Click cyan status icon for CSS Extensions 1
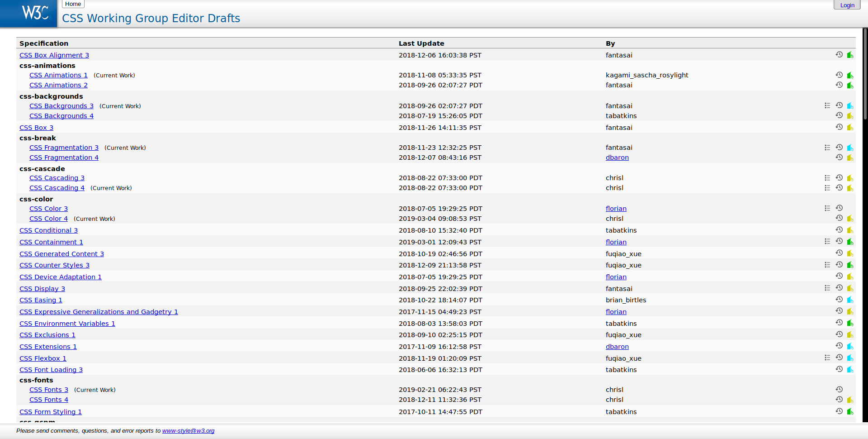 pos(850,346)
